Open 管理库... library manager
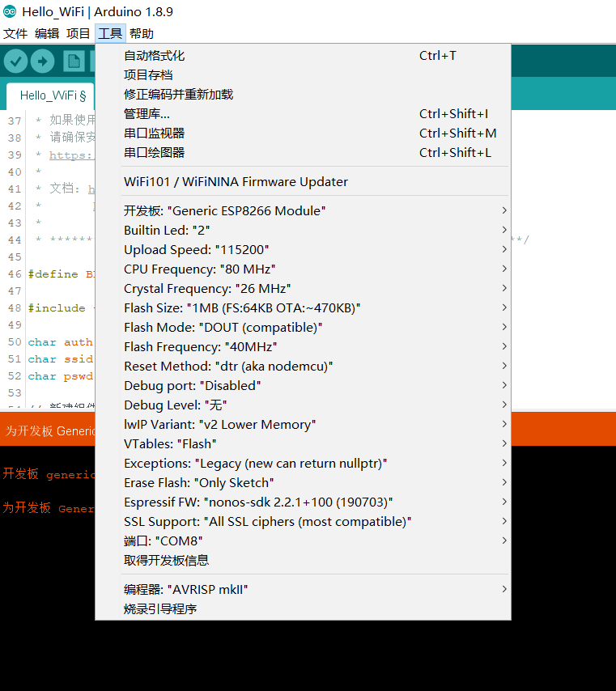Screen dimensions: 616x691 pyautogui.click(x=303, y=114)
